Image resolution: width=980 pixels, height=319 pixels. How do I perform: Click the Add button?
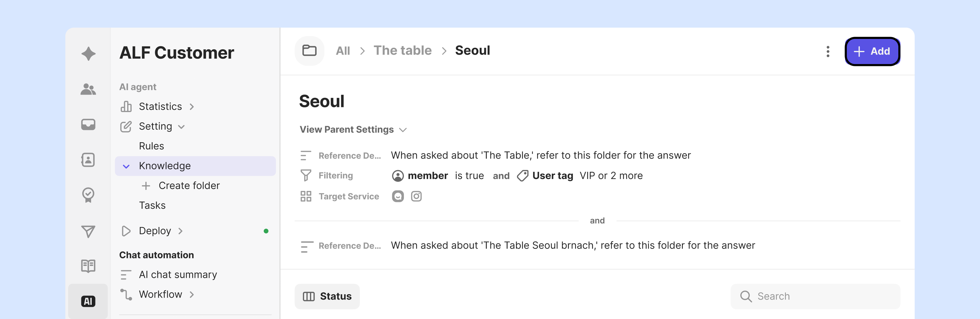pos(872,51)
